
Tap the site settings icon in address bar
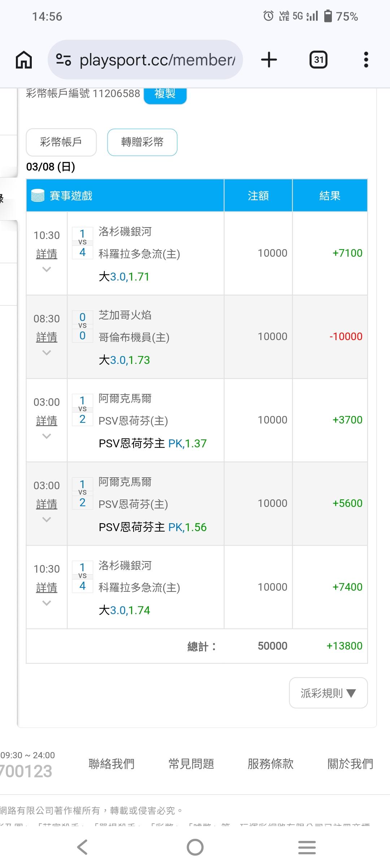coord(64,60)
